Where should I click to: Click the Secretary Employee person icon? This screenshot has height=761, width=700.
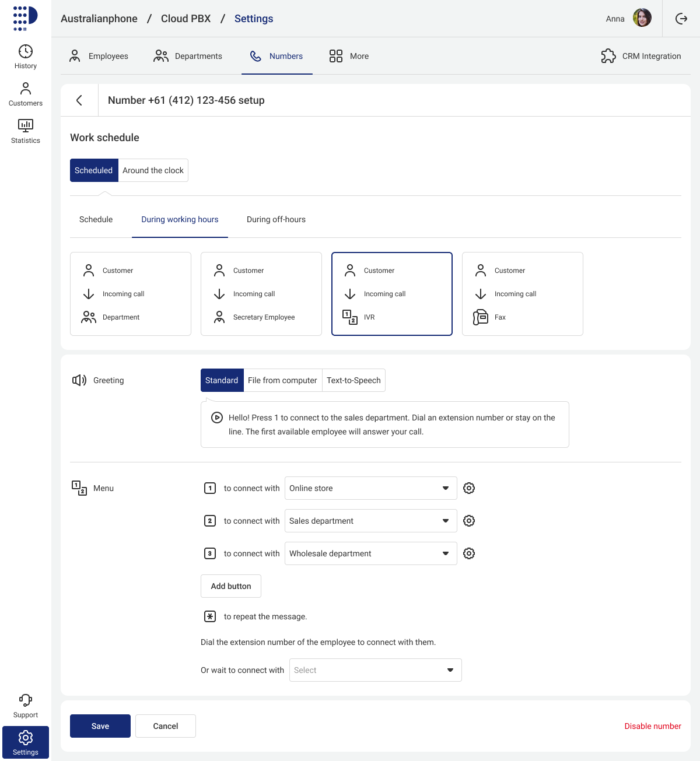coord(219,317)
